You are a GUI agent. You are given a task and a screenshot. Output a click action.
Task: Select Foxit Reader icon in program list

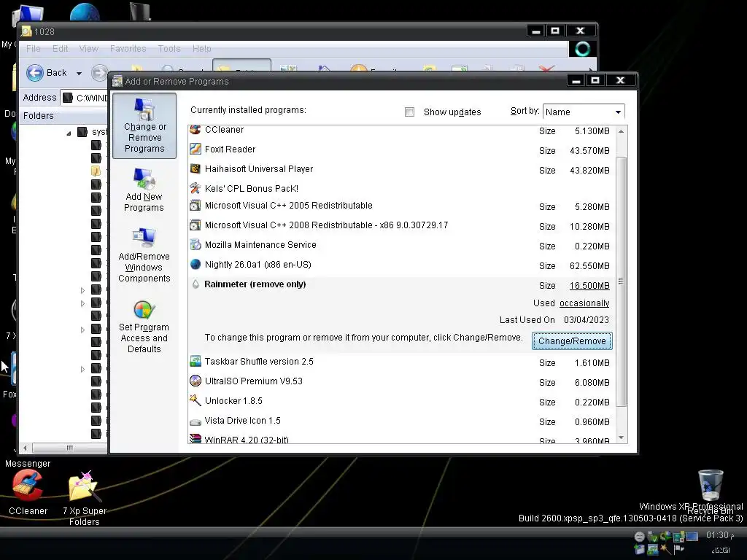pos(196,149)
